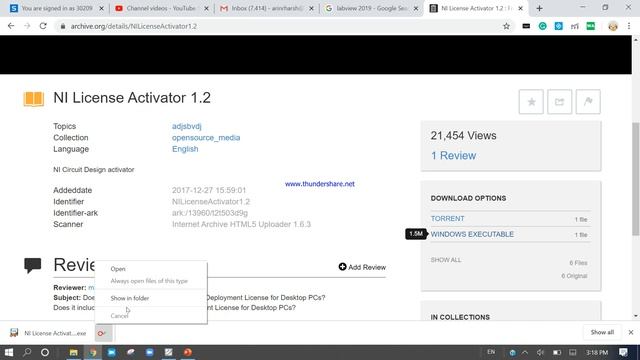Click the orange book icon beside the title
Screen dimensions: 640x360
pyautogui.click(x=33, y=98)
